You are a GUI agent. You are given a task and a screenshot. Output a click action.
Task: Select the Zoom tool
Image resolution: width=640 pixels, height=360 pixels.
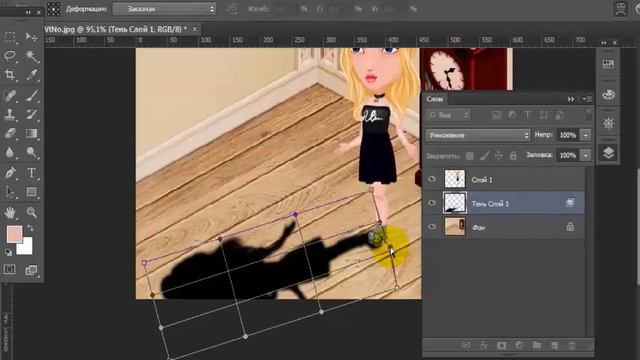tap(31, 212)
